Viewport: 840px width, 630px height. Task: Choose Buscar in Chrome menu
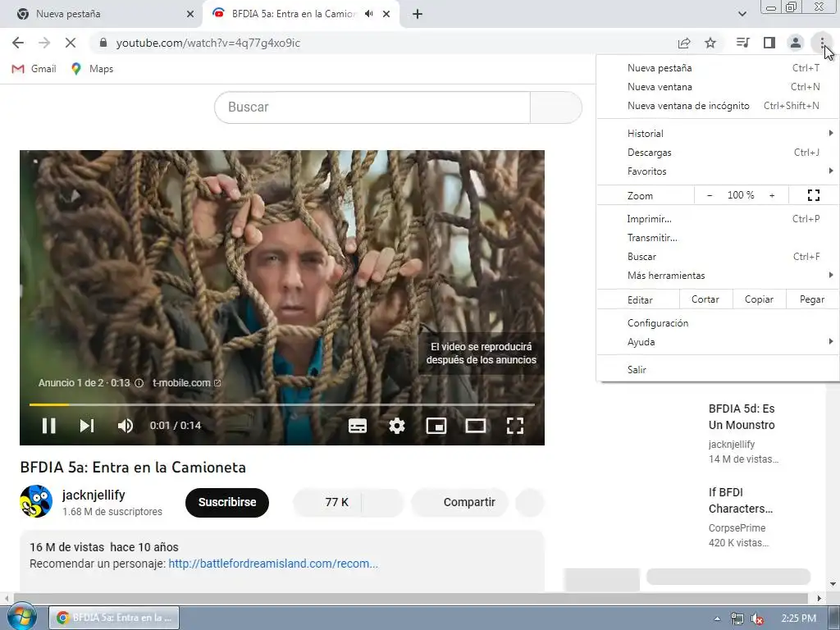(718, 257)
